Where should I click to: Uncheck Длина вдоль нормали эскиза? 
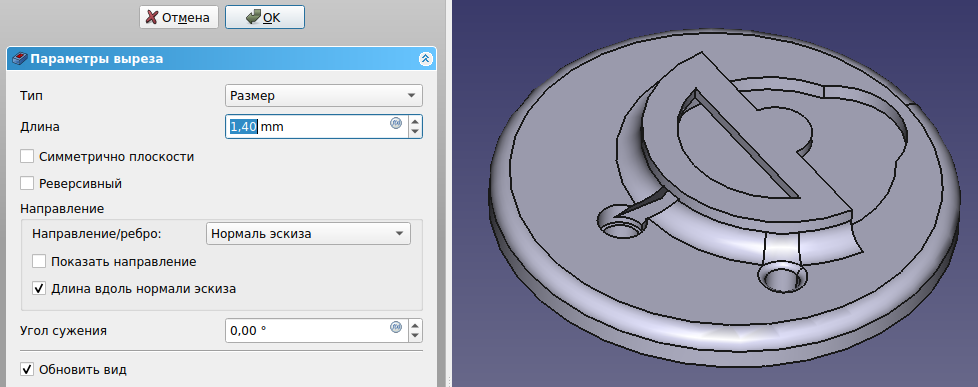click(x=39, y=288)
